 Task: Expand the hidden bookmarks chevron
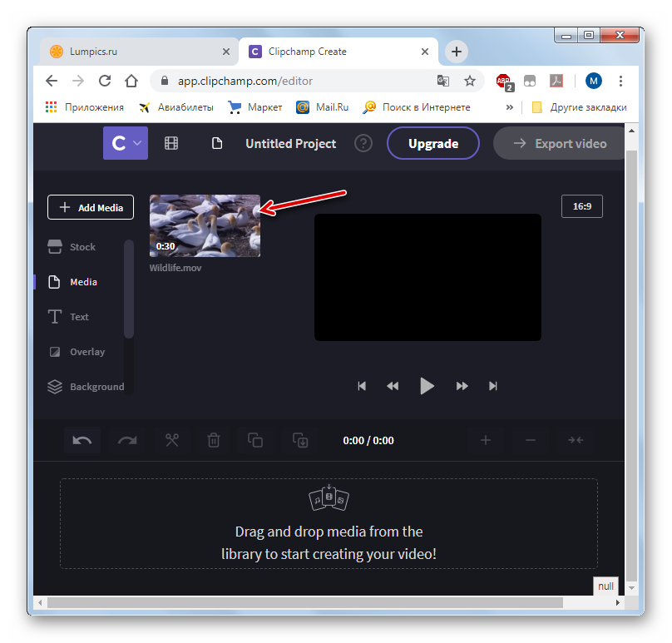[509, 107]
